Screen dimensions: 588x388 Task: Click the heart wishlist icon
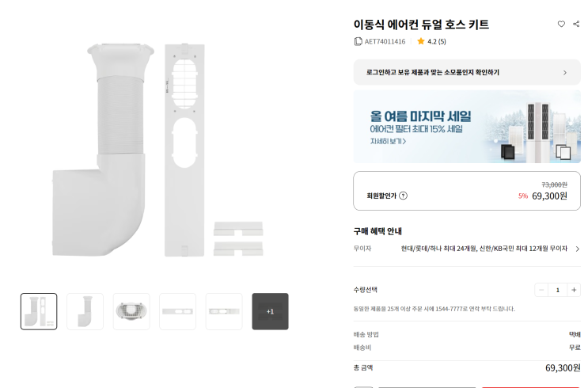pyautogui.click(x=561, y=24)
